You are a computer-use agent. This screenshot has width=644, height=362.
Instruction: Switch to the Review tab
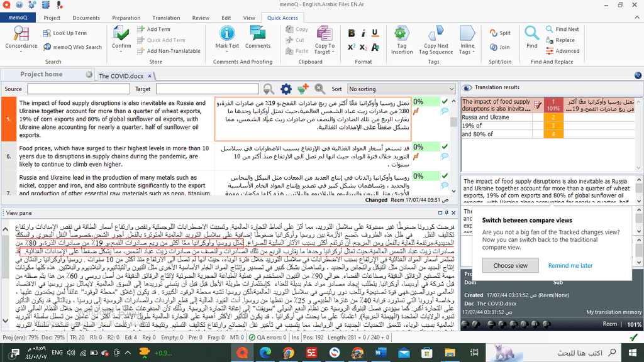click(x=201, y=18)
